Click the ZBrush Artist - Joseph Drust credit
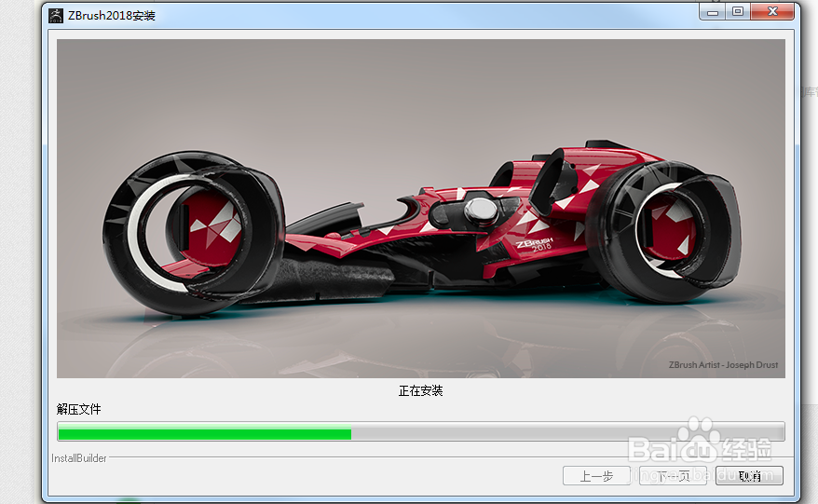The height and width of the screenshot is (504, 818). [x=723, y=364]
